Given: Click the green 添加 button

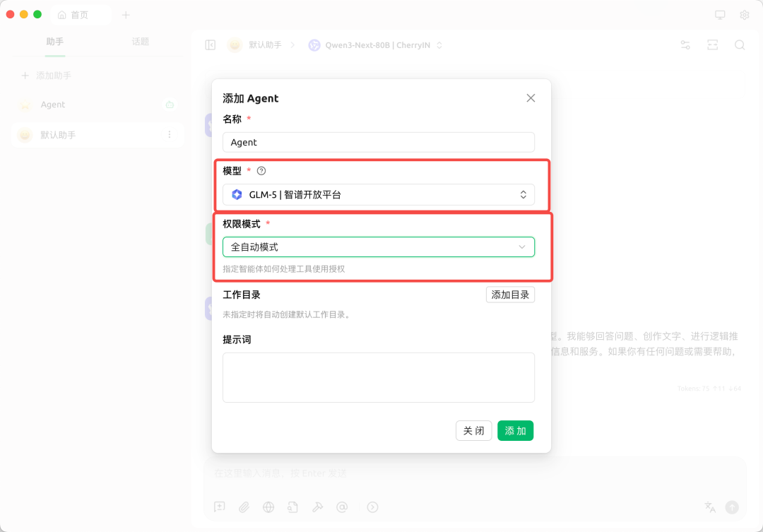Looking at the screenshot, I should pyautogui.click(x=515, y=431).
